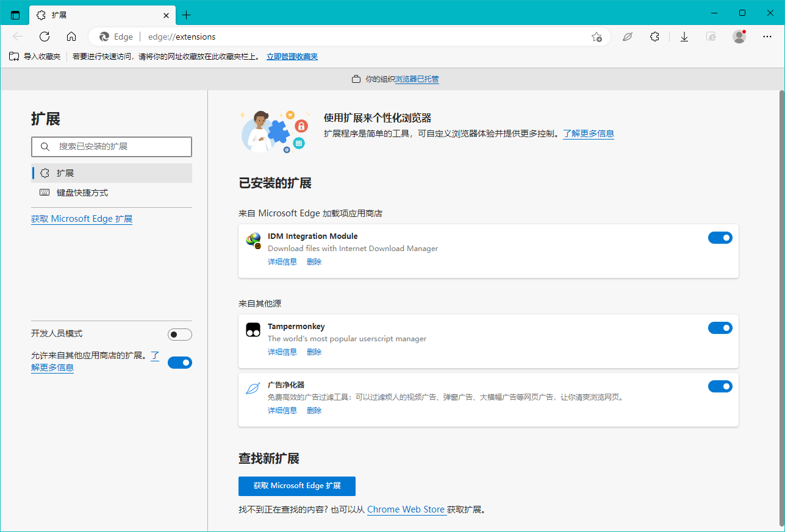The image size is (785, 532).
Task: Open 详细信息 for 广告净化器
Action: coord(282,411)
